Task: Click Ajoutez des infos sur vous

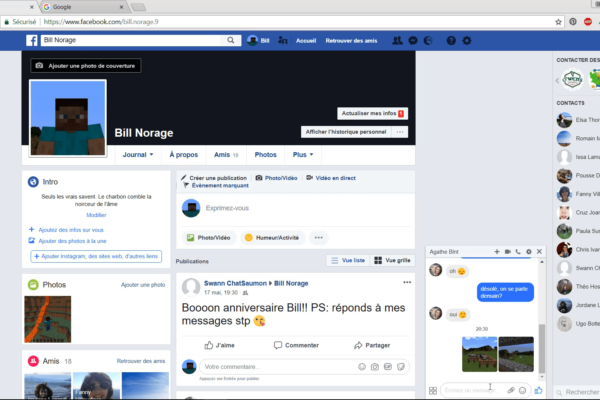Action: pyautogui.click(x=71, y=230)
